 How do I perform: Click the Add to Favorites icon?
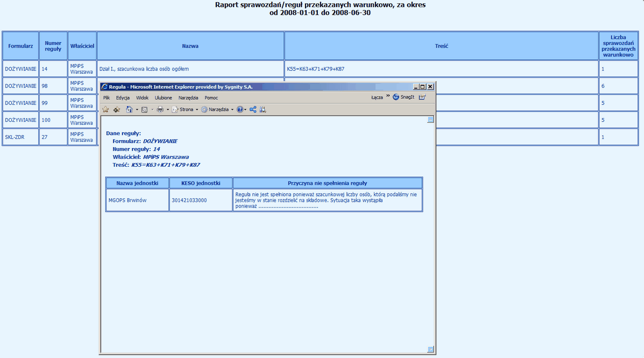[x=116, y=110]
